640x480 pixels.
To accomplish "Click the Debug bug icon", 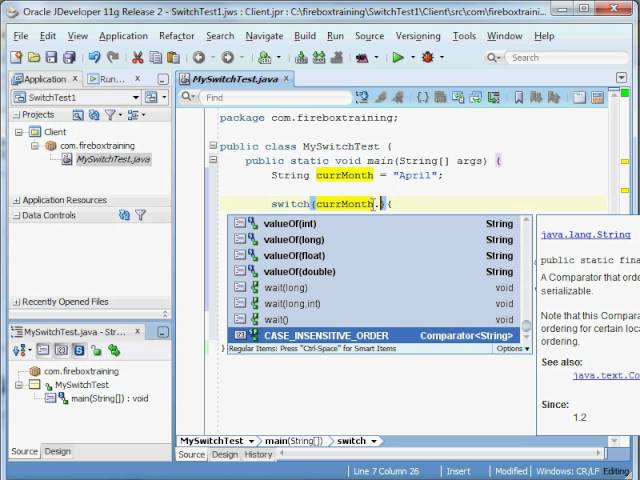I will [x=428, y=57].
